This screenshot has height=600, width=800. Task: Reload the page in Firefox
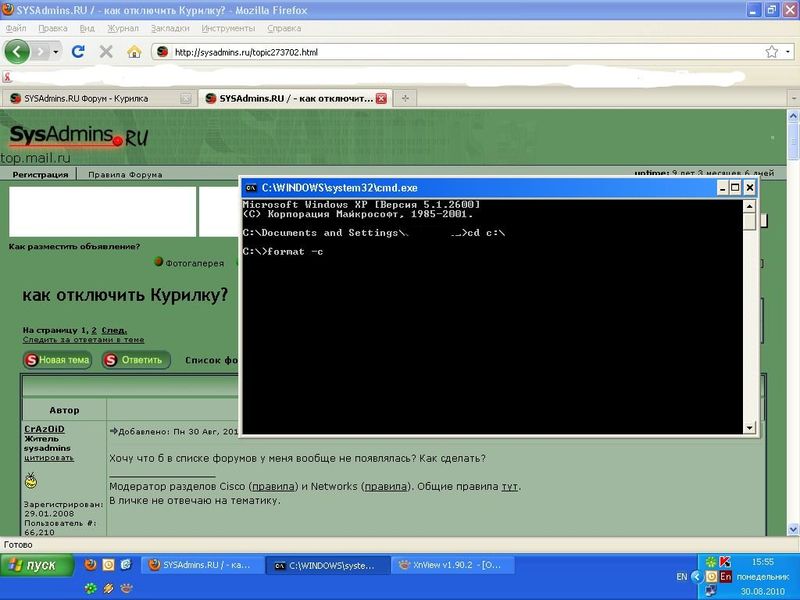point(78,52)
